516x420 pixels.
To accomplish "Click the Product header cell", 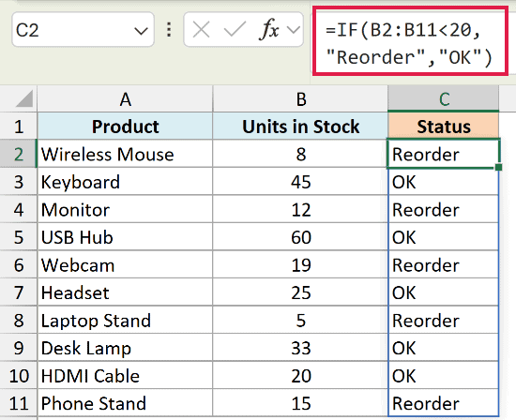I will click(125, 127).
